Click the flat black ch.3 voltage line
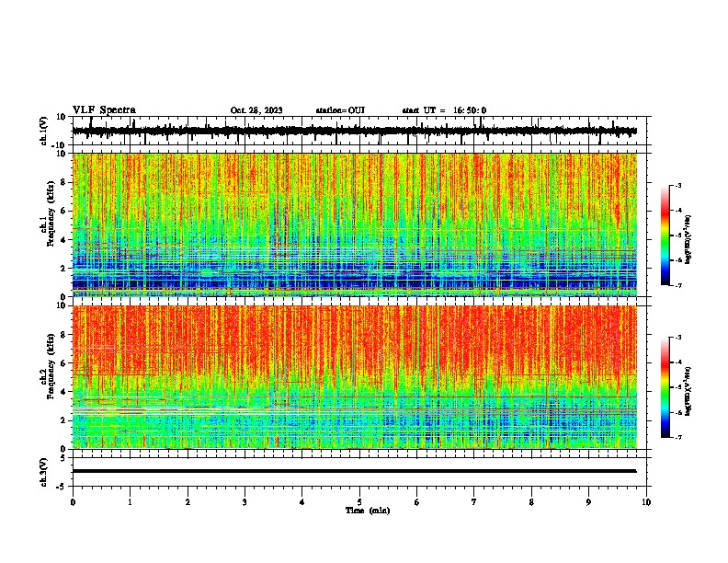728x563 pixels. [x=354, y=471]
